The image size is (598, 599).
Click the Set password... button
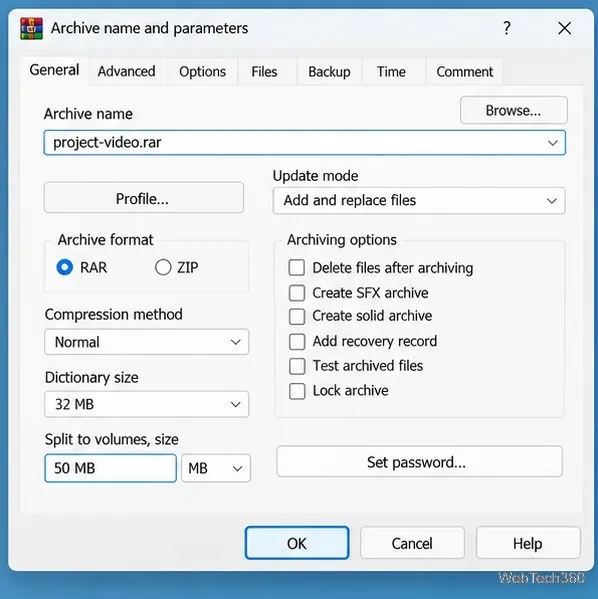tap(420, 461)
